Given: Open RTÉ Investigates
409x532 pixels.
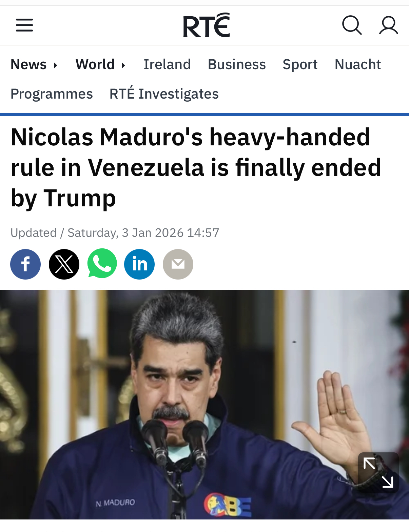Looking at the screenshot, I should (x=164, y=93).
